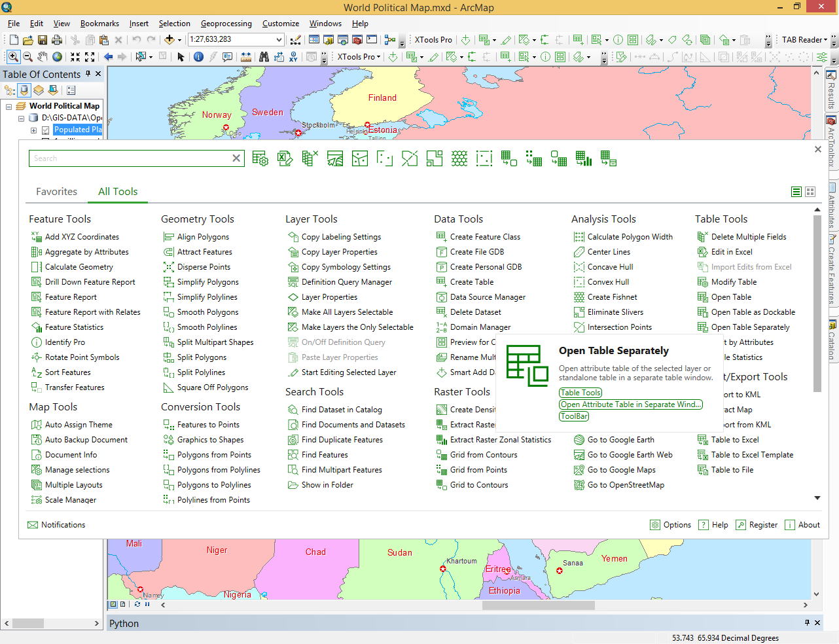This screenshot has width=839, height=644.
Task: Open the Edit in Excel tool
Action: coord(724,252)
